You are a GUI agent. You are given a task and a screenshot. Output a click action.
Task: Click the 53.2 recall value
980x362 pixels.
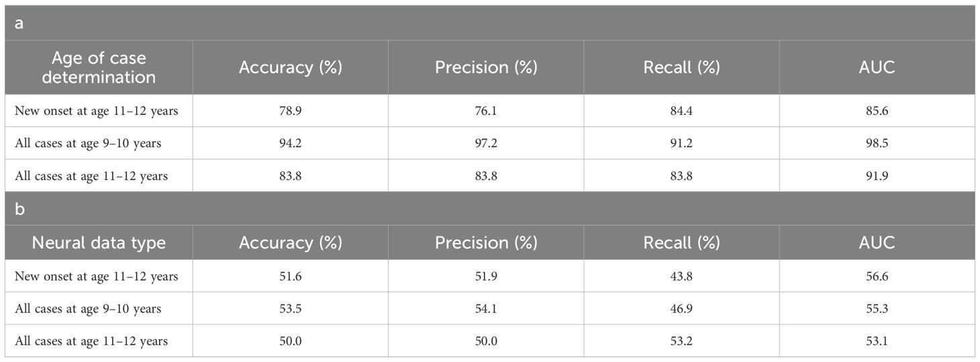[x=681, y=341]
